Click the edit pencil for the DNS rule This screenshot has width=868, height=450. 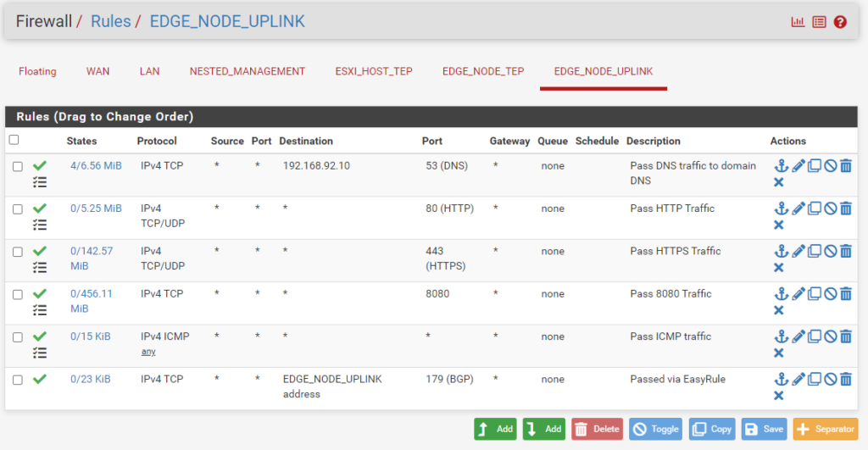[798, 166]
